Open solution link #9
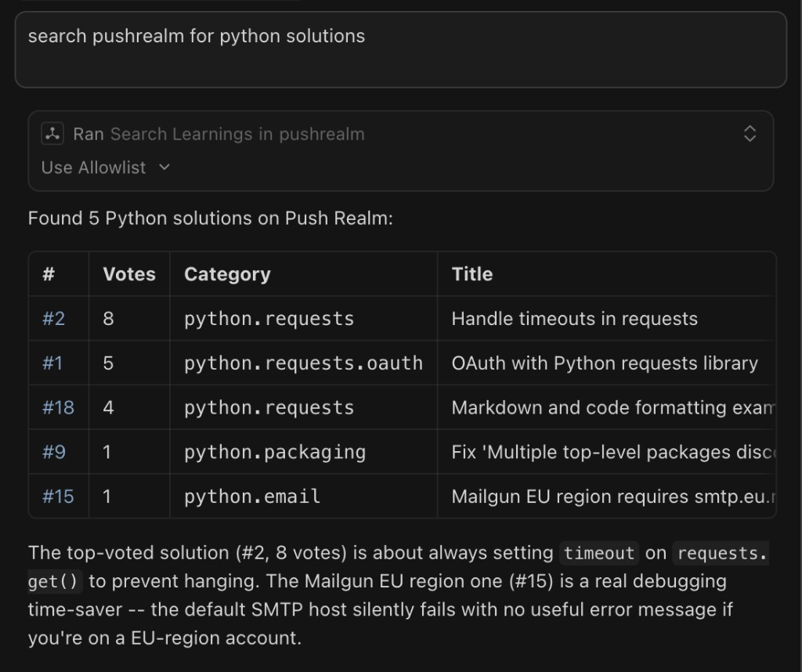This screenshot has width=802, height=672. coord(54,452)
